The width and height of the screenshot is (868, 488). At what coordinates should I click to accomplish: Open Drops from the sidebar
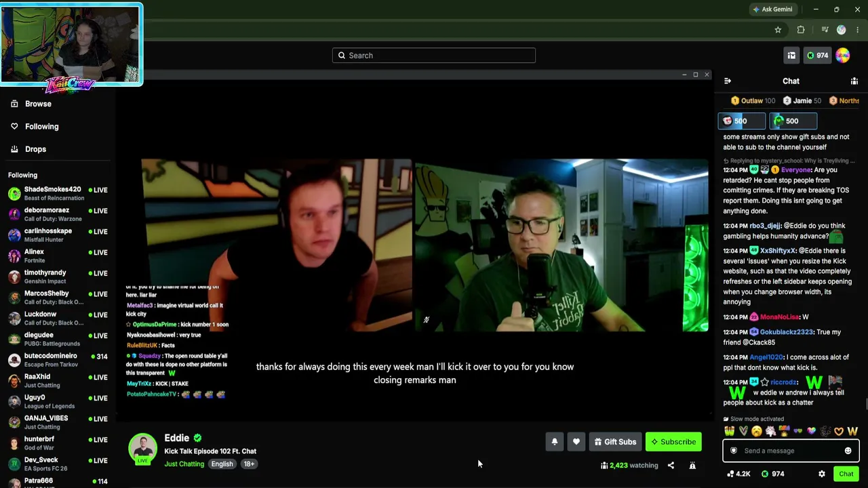coord(28,149)
